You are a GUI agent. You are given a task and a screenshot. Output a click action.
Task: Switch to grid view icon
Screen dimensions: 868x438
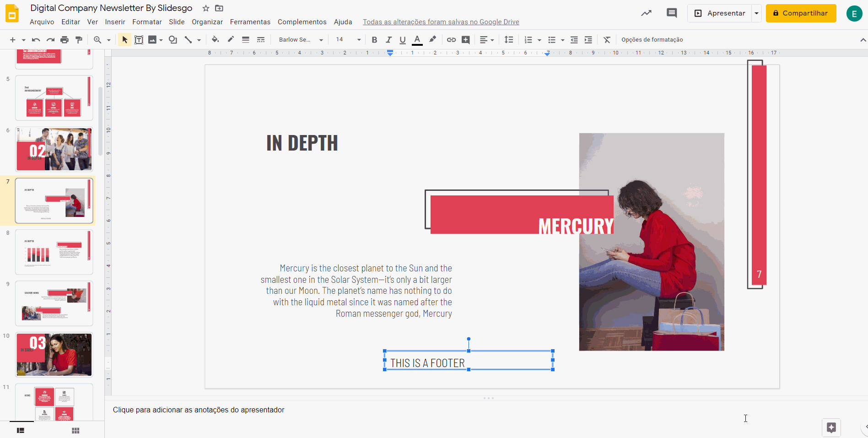pyautogui.click(x=75, y=431)
